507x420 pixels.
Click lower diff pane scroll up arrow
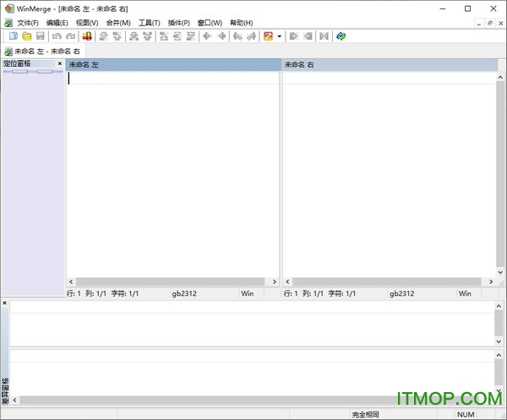tap(499, 355)
